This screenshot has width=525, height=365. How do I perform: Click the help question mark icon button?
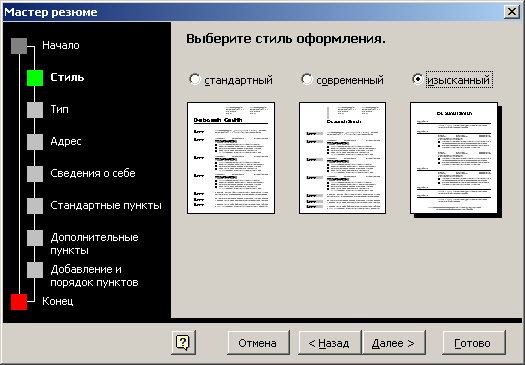(x=183, y=342)
